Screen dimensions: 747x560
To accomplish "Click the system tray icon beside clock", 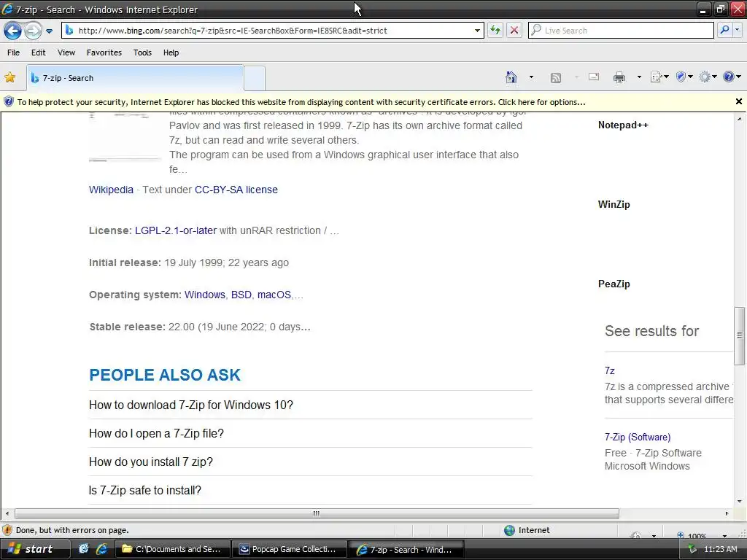I will tap(692, 549).
